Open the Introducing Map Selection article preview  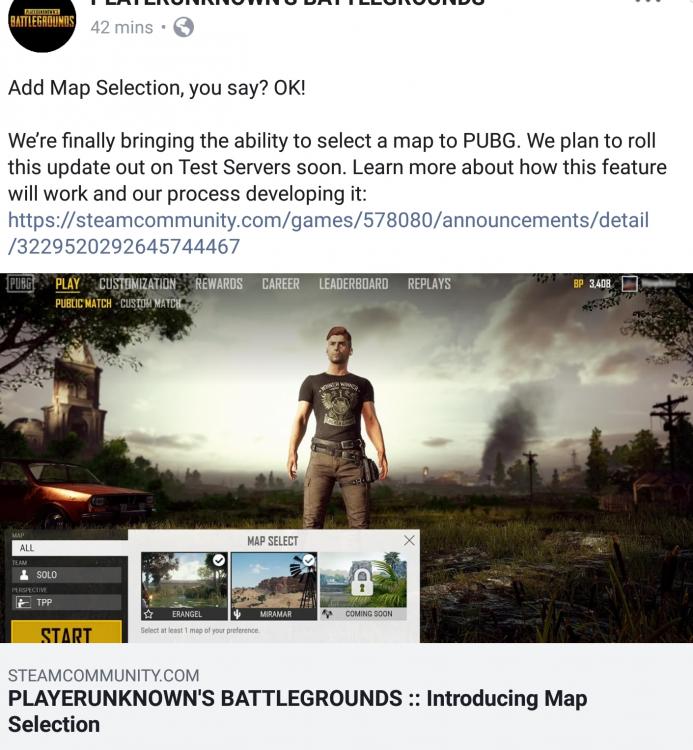tap(346, 696)
